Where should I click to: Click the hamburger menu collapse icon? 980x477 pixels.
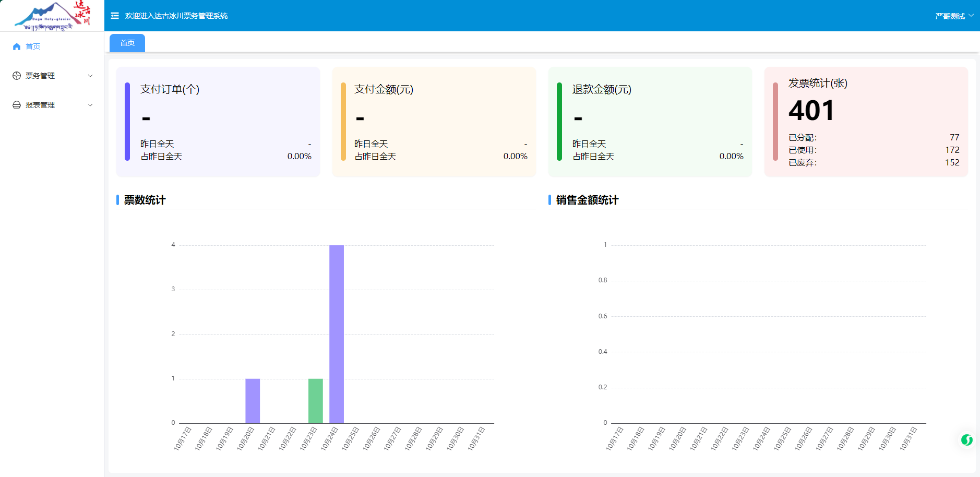115,16
